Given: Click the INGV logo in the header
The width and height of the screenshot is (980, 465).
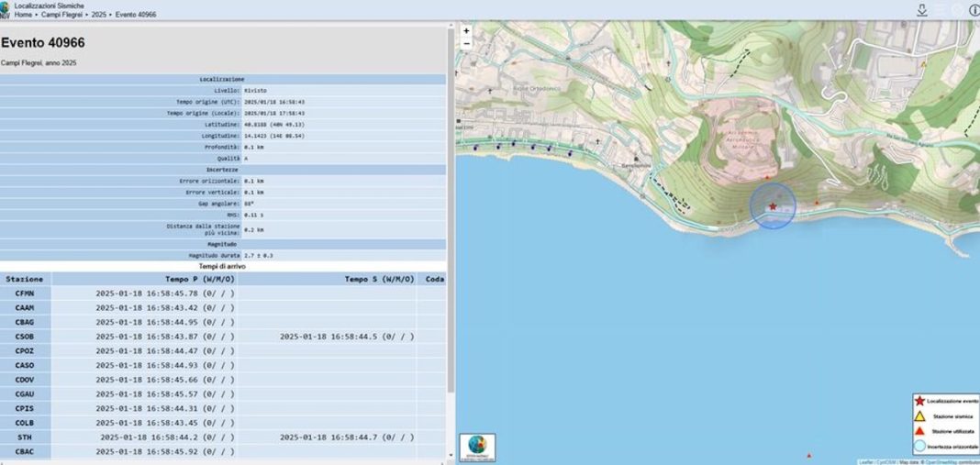Looking at the screenshot, I should coord(6,10).
